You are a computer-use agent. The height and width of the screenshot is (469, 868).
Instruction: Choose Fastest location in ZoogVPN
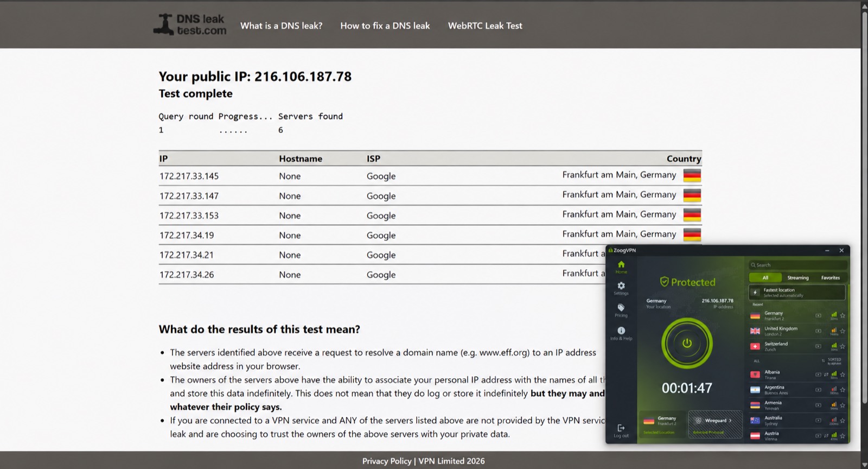click(797, 293)
